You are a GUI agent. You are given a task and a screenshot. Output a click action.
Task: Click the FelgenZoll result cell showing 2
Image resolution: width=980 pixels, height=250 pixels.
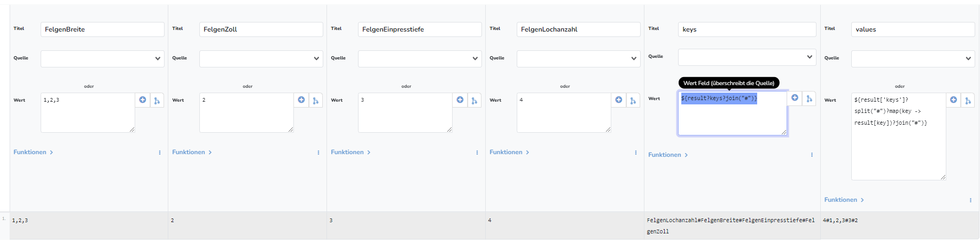pos(247,226)
